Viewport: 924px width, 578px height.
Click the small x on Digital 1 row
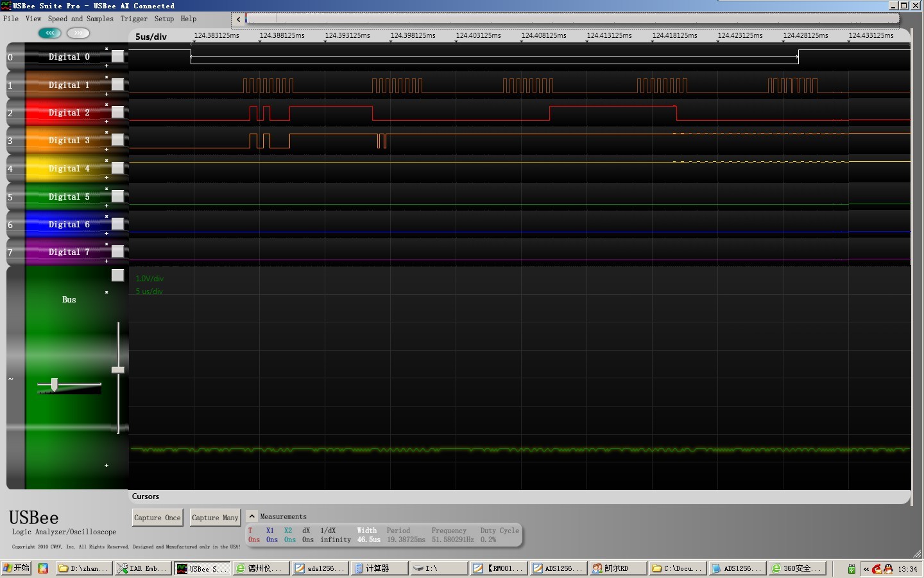(107, 77)
